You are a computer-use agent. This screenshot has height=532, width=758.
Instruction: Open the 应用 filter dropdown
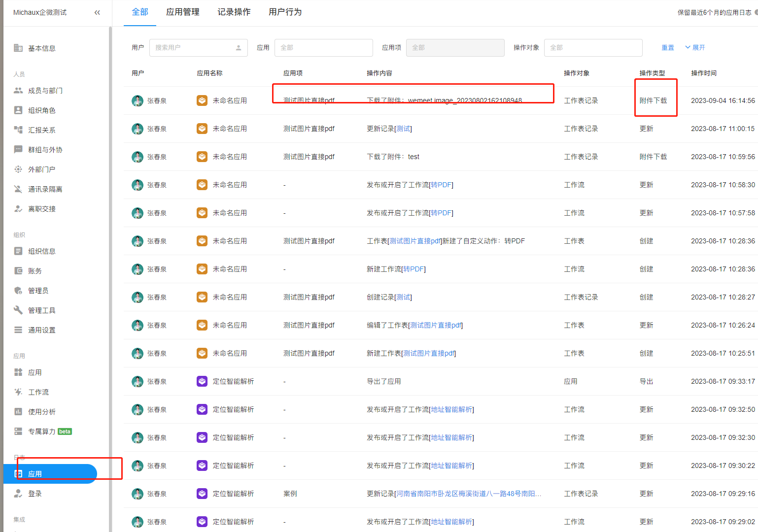pyautogui.click(x=323, y=48)
